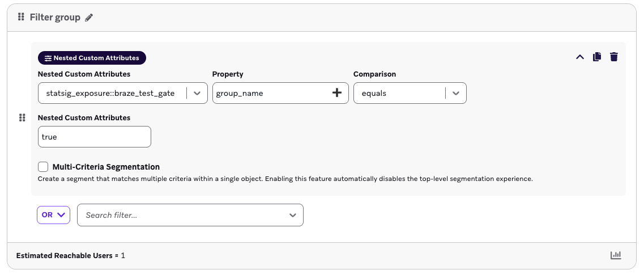Open the equals comparison dropdown

coord(456,93)
